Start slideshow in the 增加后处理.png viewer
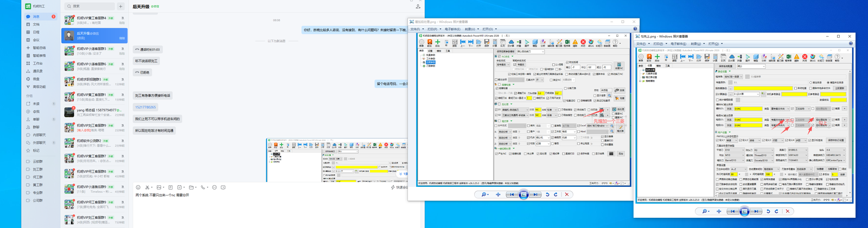Viewport: 868px width, 228px height. [524, 194]
